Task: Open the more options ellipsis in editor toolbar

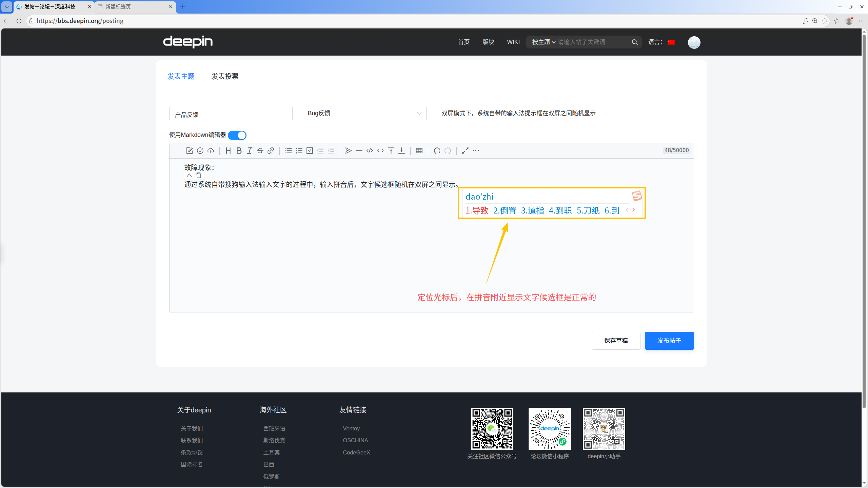Action: (x=476, y=150)
